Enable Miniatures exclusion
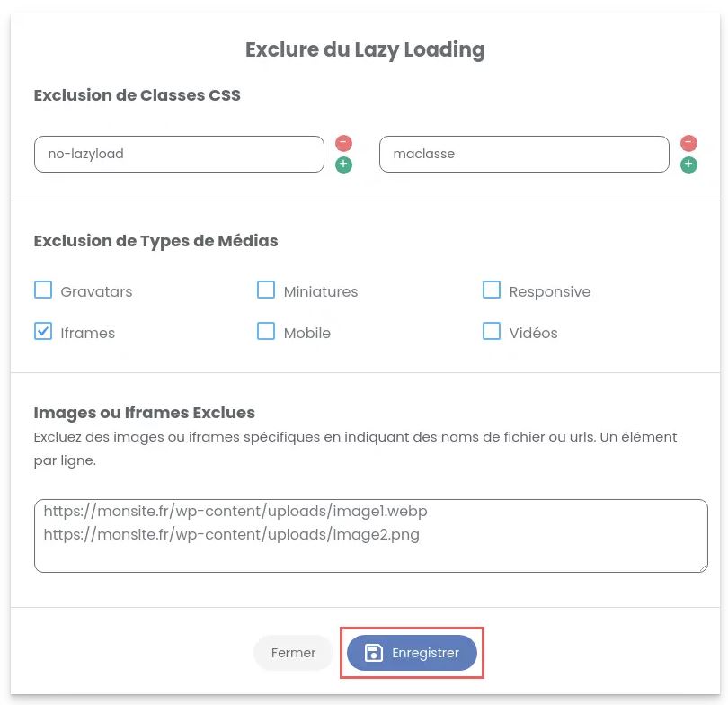The height and width of the screenshot is (705, 728). (266, 290)
